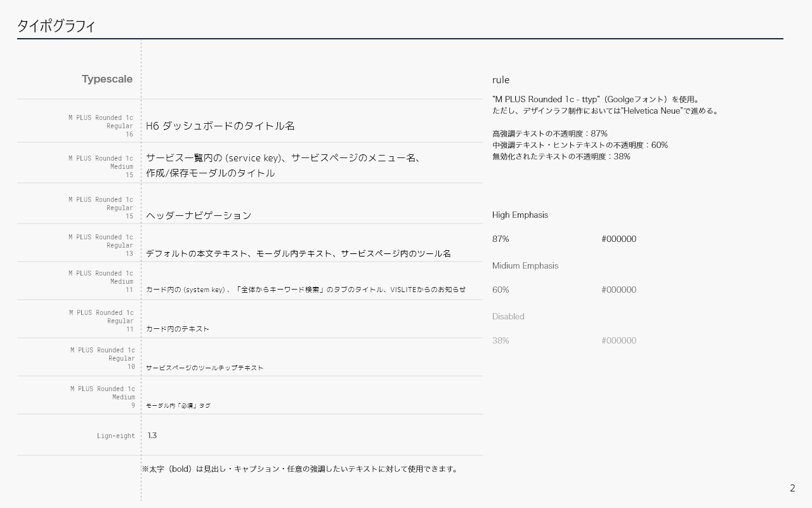Click the page number 2
The image size is (812, 508).
click(792, 488)
